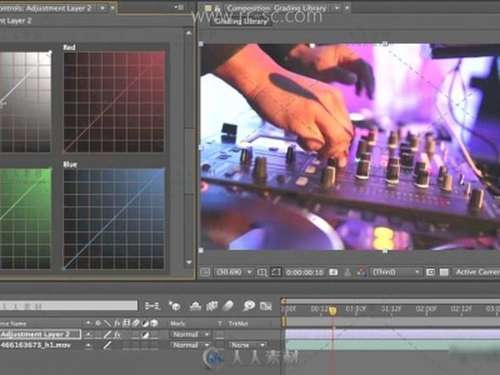This screenshot has width=500, height=375.
Task: Open blending mode dropdown for Adjustment Layer 2
Action: click(x=191, y=334)
